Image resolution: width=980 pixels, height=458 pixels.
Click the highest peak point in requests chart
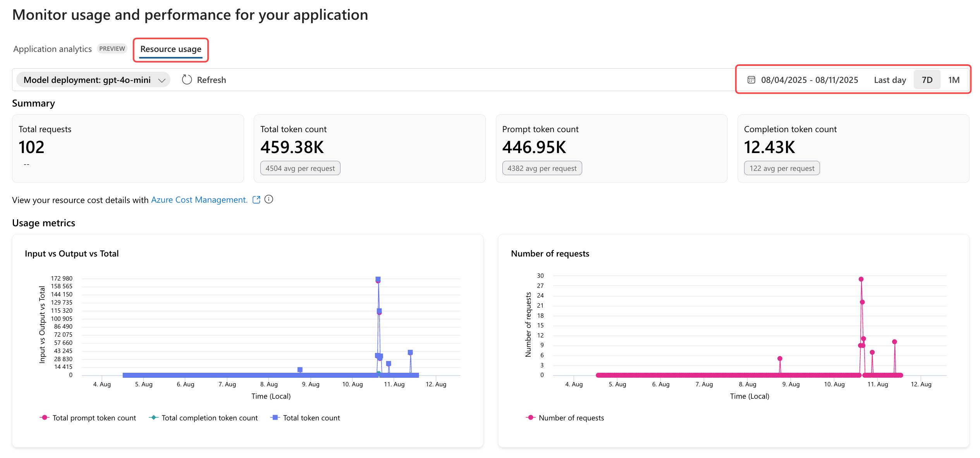pyautogui.click(x=861, y=279)
